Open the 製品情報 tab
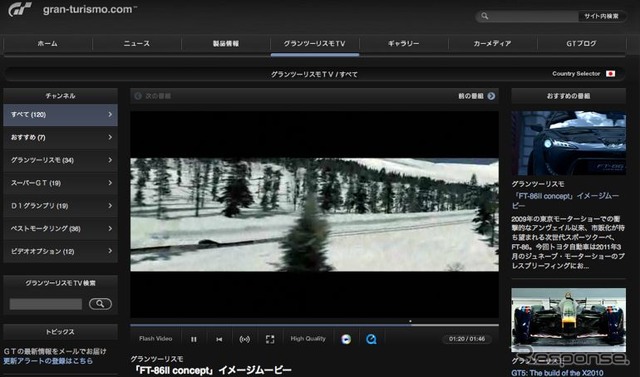Image resolution: width=640 pixels, height=377 pixels. (226, 44)
